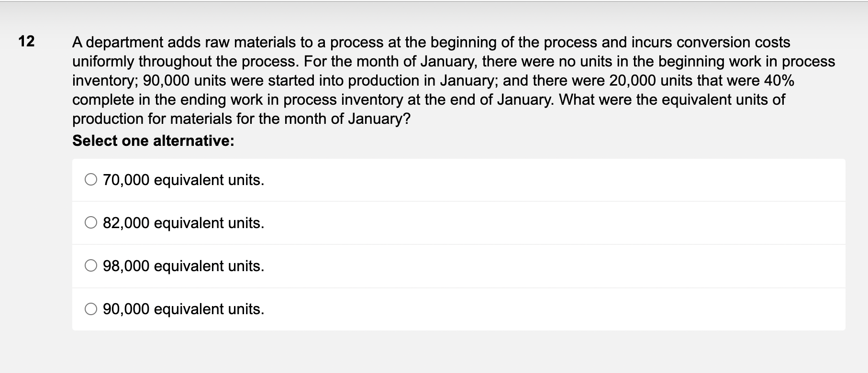Click the answer row labeled 98,000 equivalent units
Screen dimensions: 868x373
coord(335,266)
